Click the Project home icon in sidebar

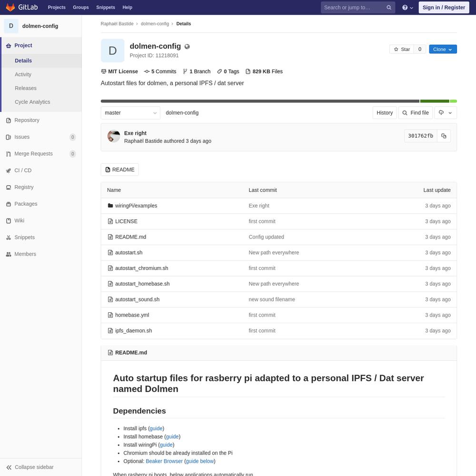pyautogui.click(x=9, y=46)
